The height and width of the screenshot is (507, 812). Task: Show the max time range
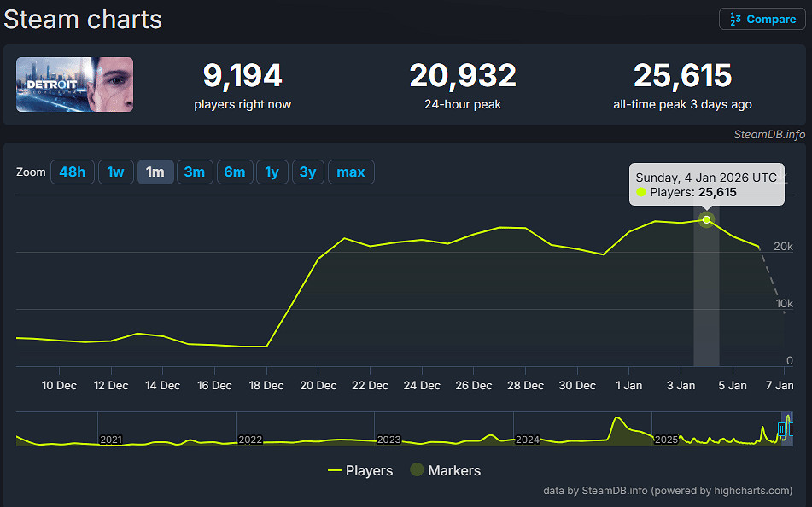[x=351, y=172]
